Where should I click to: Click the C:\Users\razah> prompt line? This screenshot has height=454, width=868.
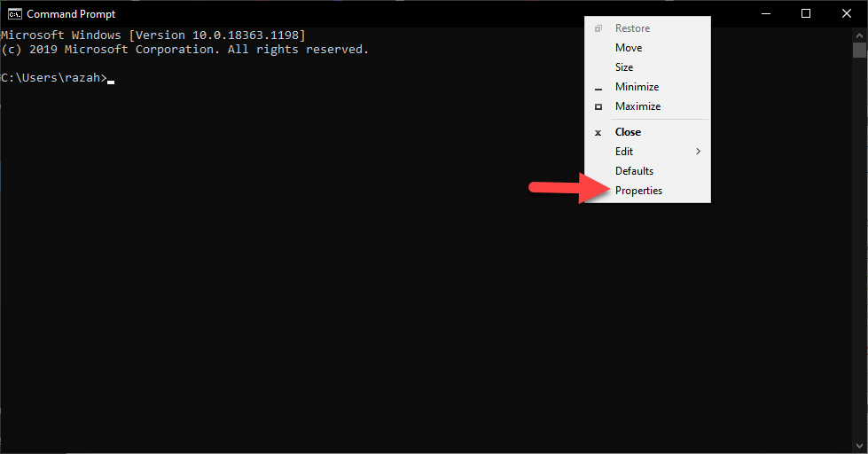pyautogui.click(x=53, y=78)
